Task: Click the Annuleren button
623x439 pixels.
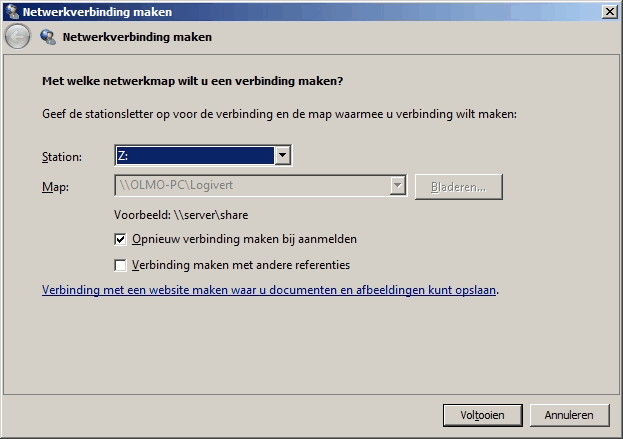Action: point(569,415)
